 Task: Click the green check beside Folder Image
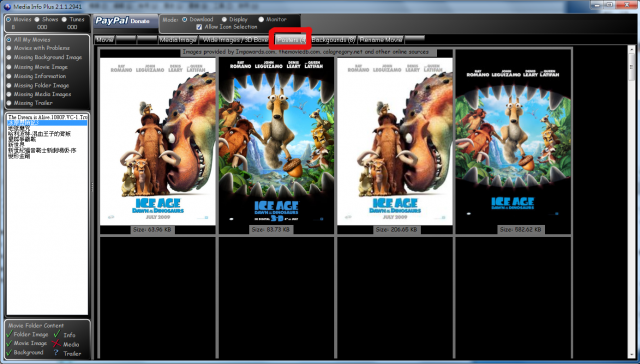coord(9,334)
